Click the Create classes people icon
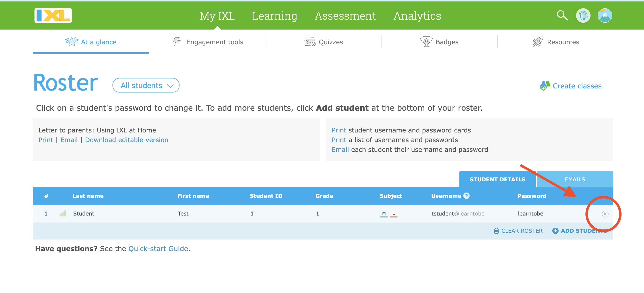644x293 pixels. tap(545, 85)
